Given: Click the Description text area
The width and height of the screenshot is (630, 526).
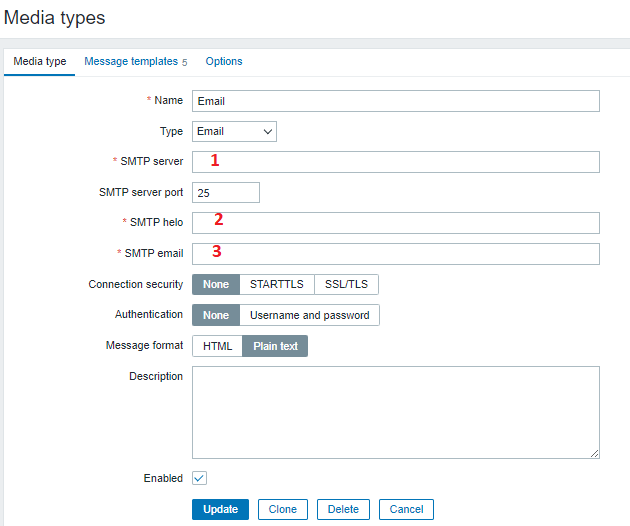Looking at the screenshot, I should tap(395, 412).
